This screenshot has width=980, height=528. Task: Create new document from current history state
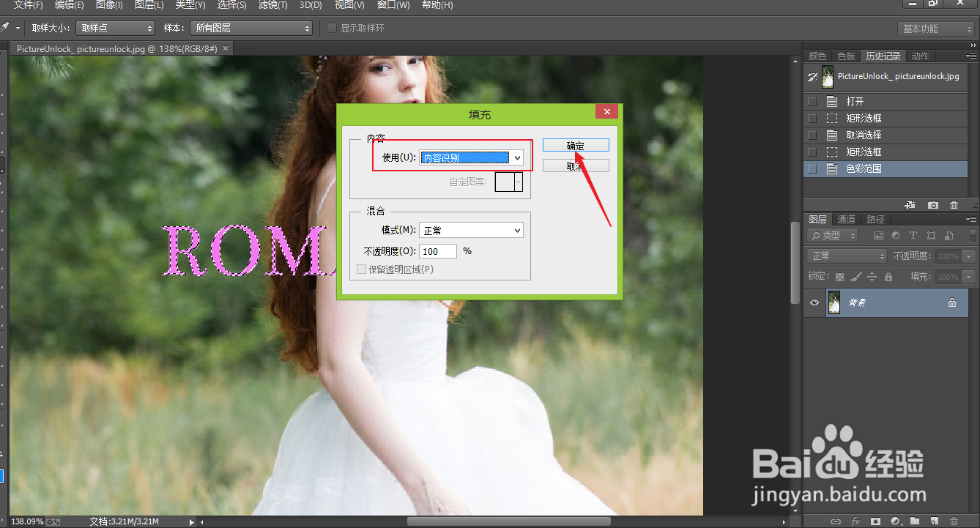point(910,205)
